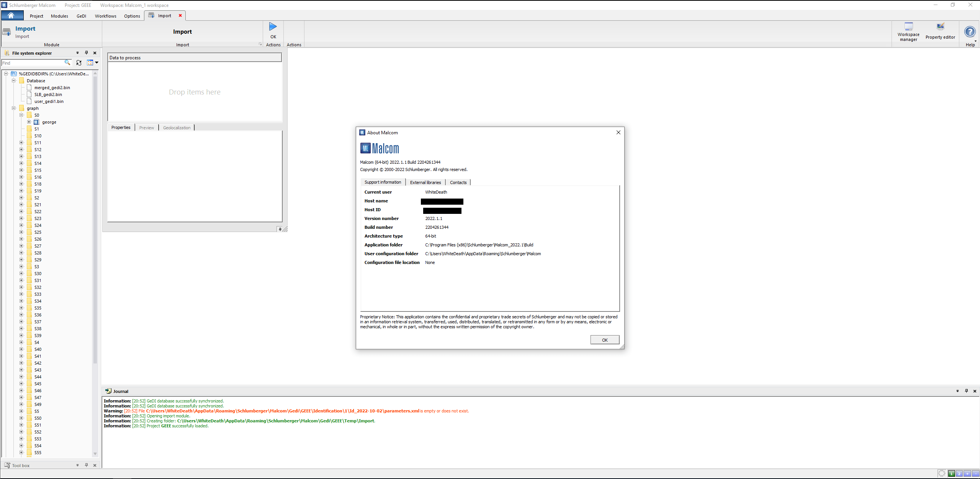Click the Malcom logo in About dialog

point(380,148)
